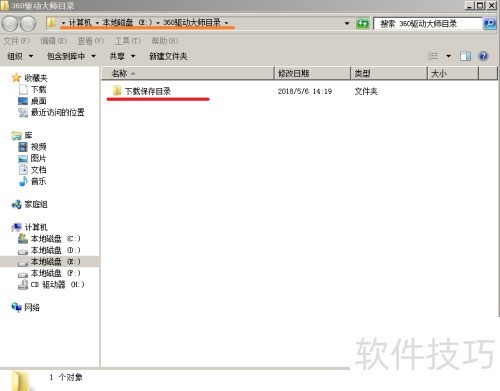The image size is (500, 391).
Task: Click the Forward navigation arrow button
Action: click(x=28, y=23)
